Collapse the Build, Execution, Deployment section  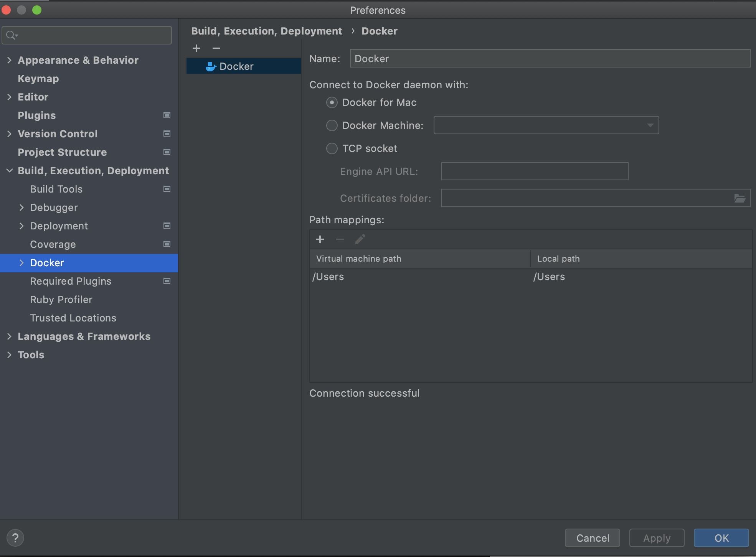[9, 171]
